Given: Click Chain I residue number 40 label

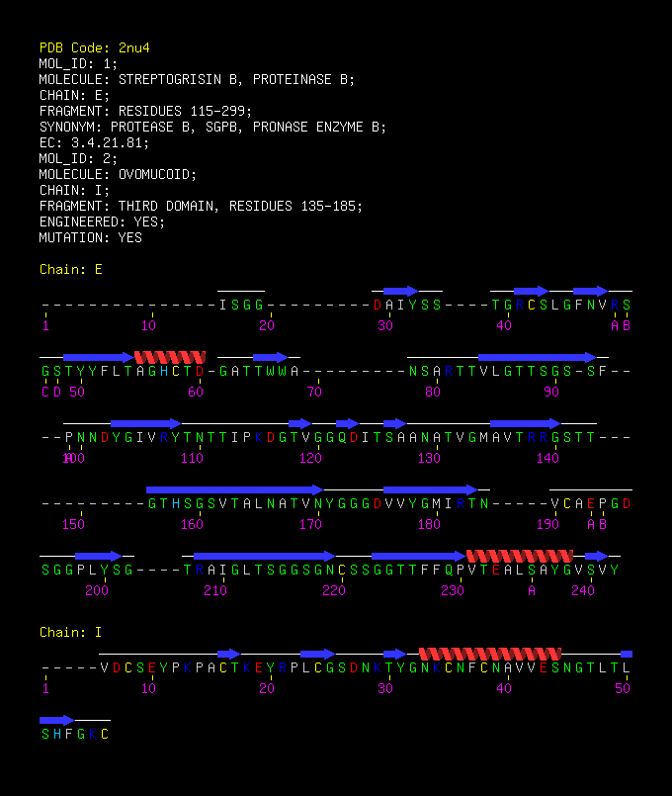Looking at the screenshot, I should pyautogui.click(x=504, y=689).
